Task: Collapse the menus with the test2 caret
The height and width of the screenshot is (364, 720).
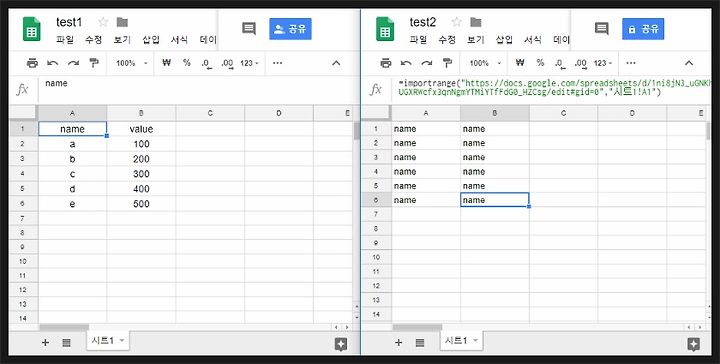Action: click(x=689, y=63)
